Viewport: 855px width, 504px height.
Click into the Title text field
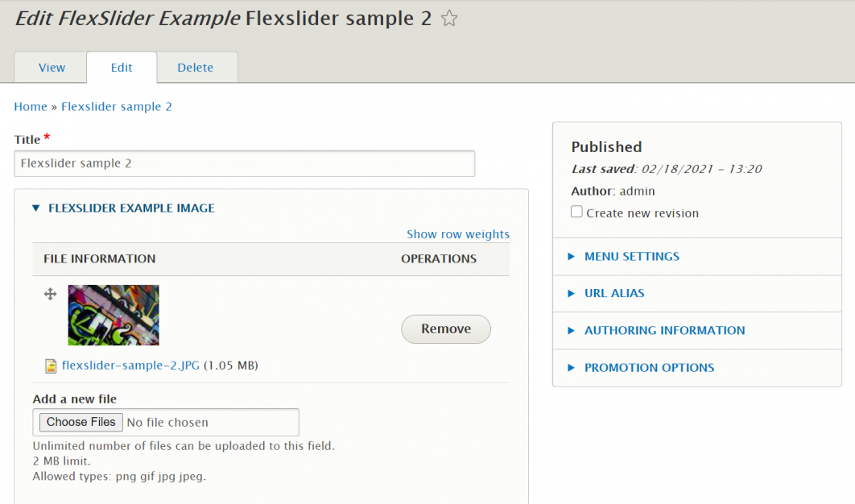(x=244, y=163)
